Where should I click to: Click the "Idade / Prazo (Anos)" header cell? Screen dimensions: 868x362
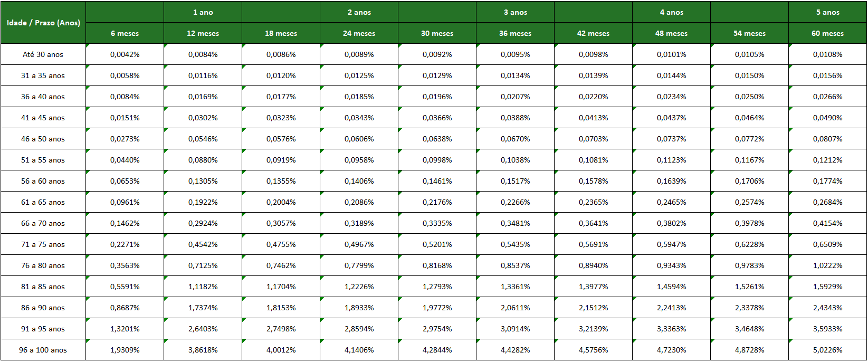tap(43, 23)
